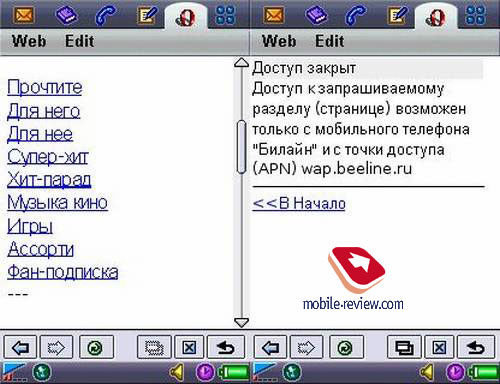Open Messages envelope icon in right screen
Viewport: 500px width, 384px height.
(x=274, y=15)
